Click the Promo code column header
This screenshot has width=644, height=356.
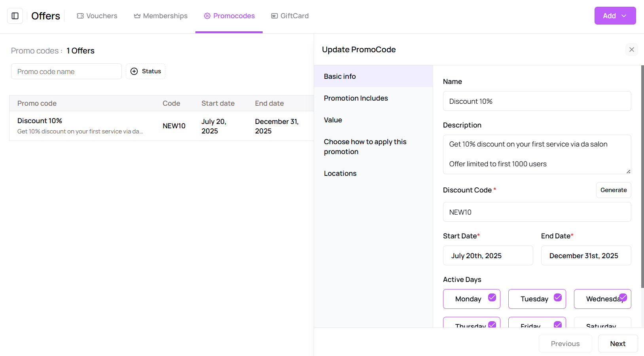pos(37,103)
